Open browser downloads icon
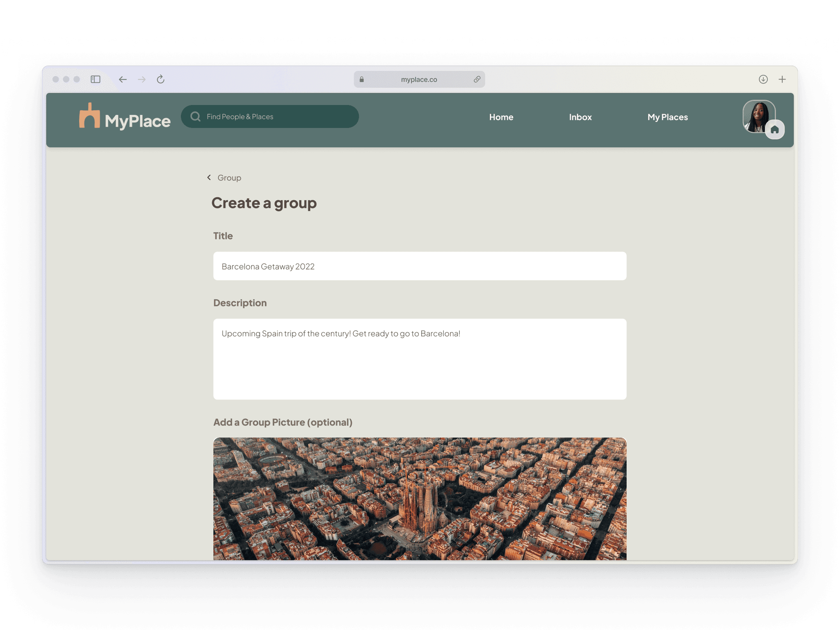This screenshot has height=630, width=840. click(763, 79)
